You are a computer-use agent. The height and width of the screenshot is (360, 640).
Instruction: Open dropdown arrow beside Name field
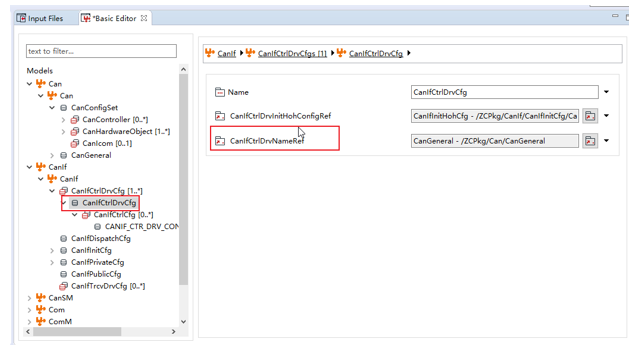pos(607,92)
